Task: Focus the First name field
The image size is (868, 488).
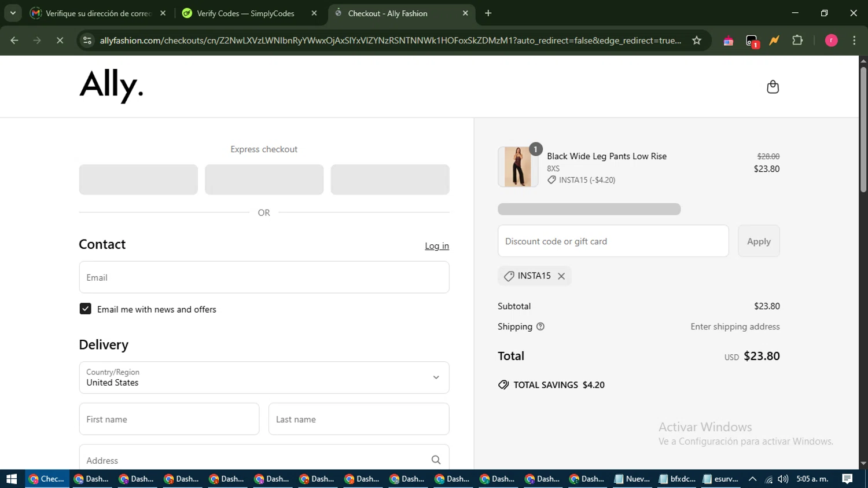Action: pyautogui.click(x=169, y=419)
